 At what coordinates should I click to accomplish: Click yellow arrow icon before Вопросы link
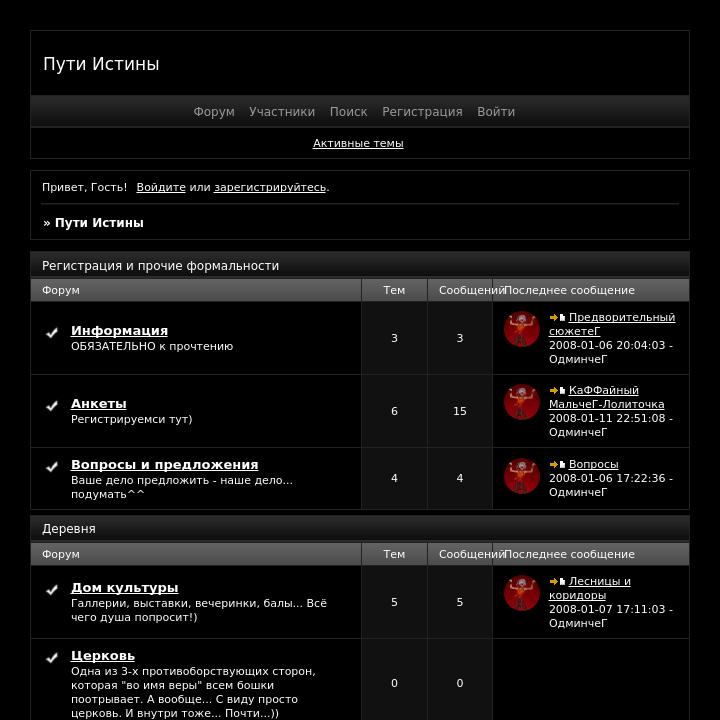[554, 464]
